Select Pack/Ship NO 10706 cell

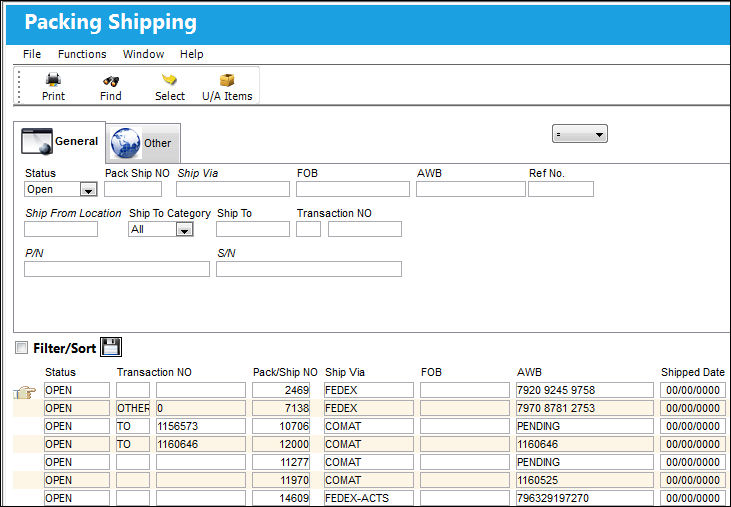point(281,426)
